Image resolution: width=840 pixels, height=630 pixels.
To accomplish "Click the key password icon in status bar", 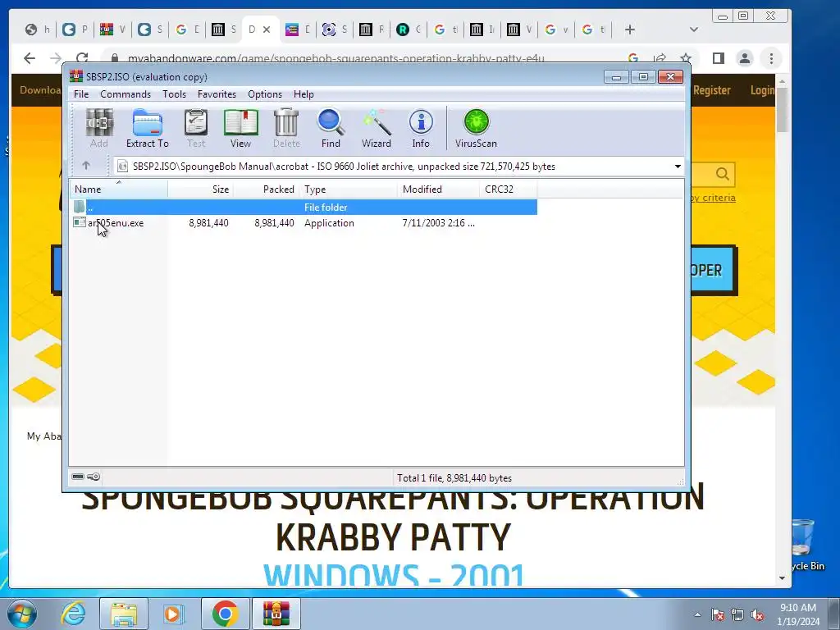I will 94,477.
